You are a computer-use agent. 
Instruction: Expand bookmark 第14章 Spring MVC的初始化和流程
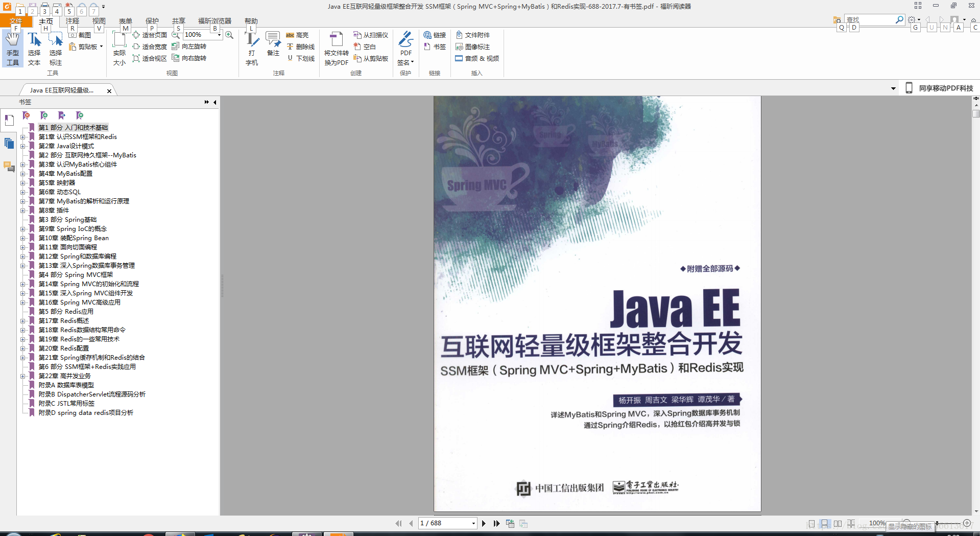tap(22, 284)
